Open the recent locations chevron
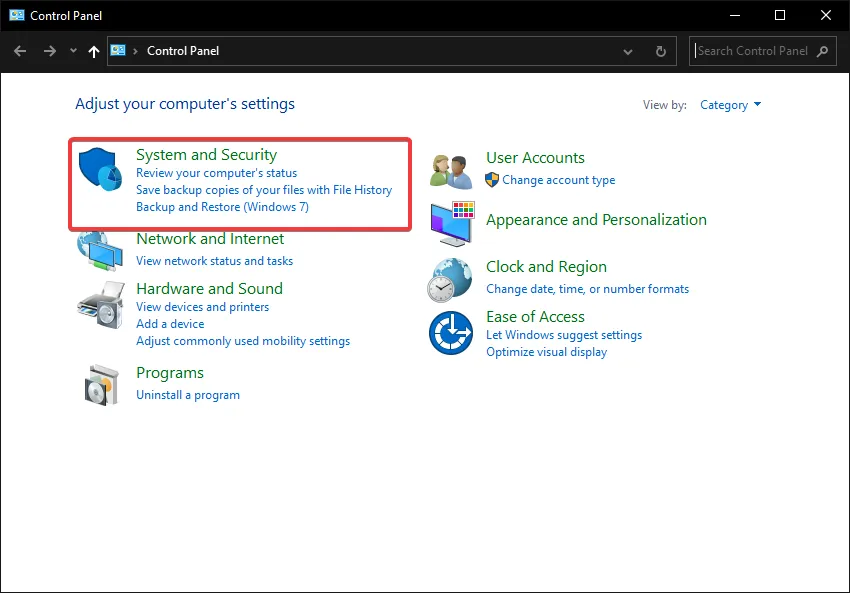 tap(73, 51)
